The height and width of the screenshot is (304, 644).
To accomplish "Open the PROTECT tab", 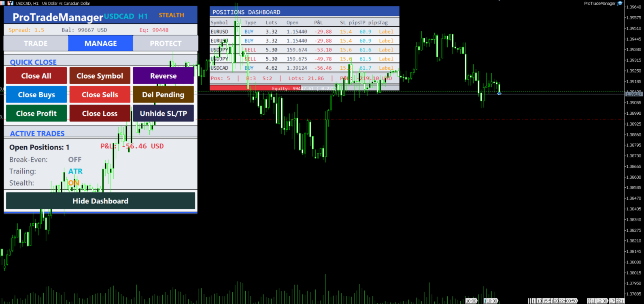I will [x=166, y=43].
